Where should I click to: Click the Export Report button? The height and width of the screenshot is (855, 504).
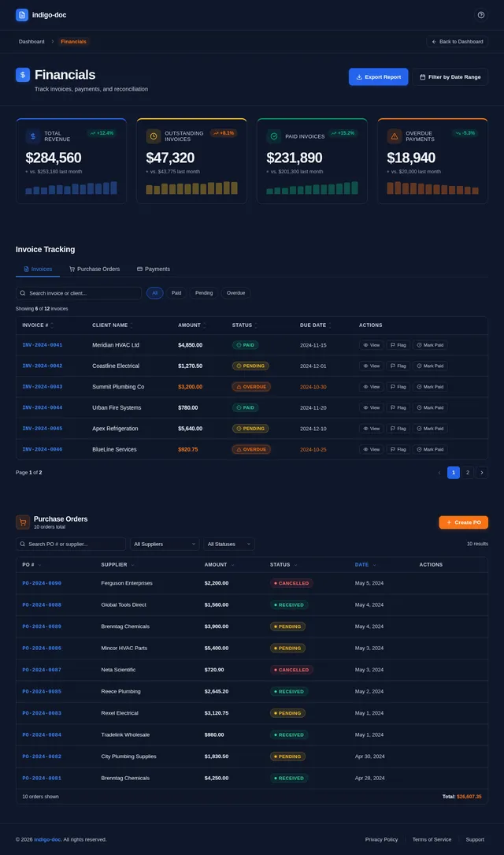pos(378,77)
